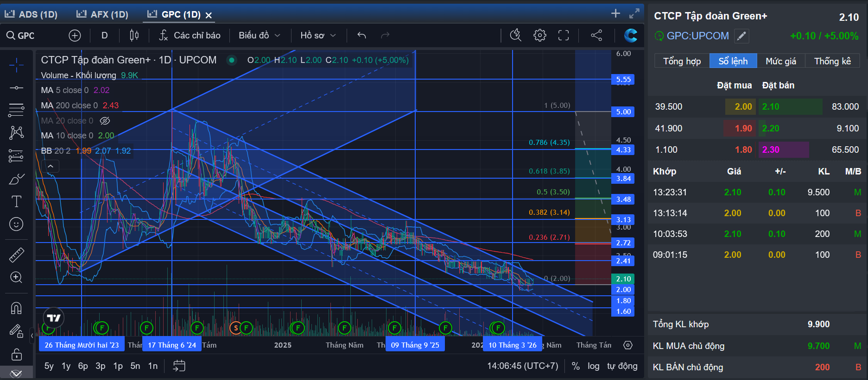Toggle log scale mode
The image size is (868, 380).
click(x=593, y=366)
